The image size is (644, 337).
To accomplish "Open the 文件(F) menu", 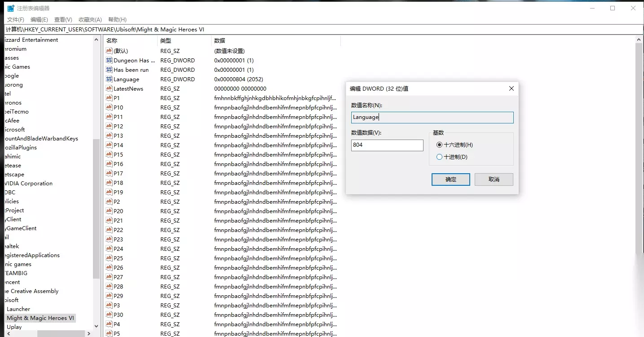I will [16, 20].
